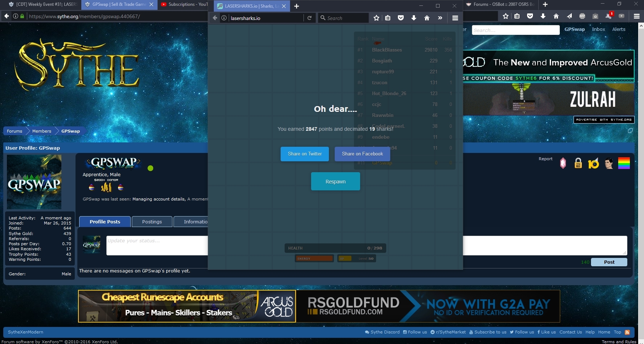The image size is (644, 344).
Task: Reload the lasersharks.io page
Action: [309, 18]
